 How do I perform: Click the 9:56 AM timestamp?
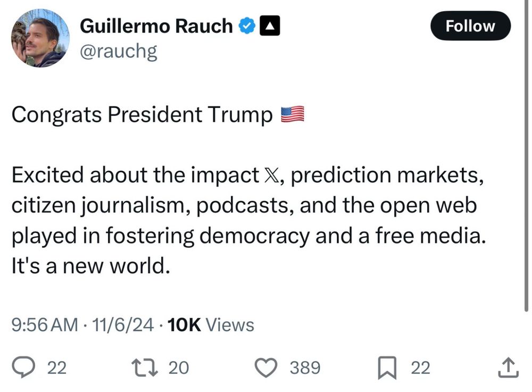44,324
